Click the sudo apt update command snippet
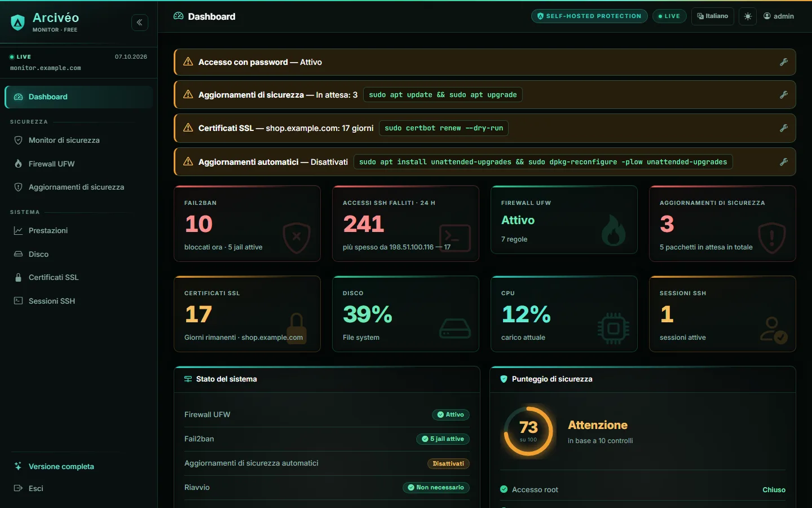Image resolution: width=812 pixels, height=508 pixels. pyautogui.click(x=443, y=95)
